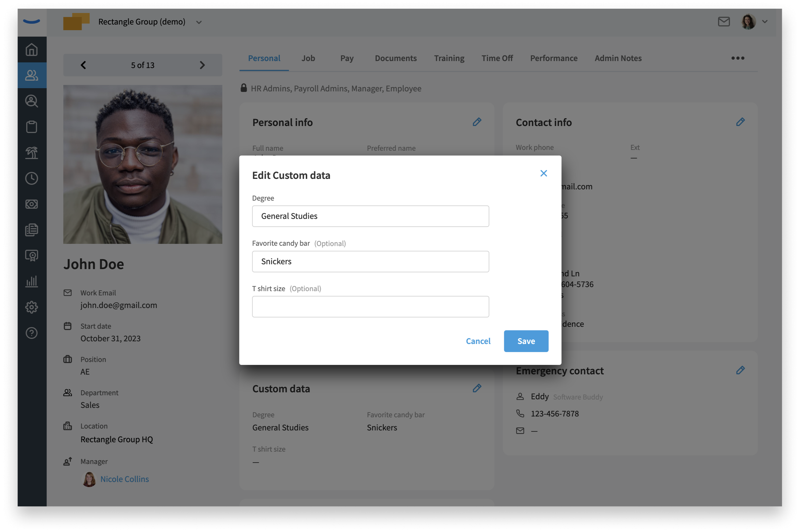Switch to the Documents tab
The height and width of the screenshot is (532, 799).
(395, 58)
